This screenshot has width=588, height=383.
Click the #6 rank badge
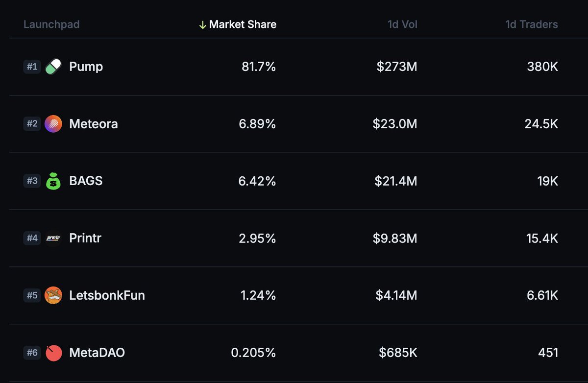point(32,353)
